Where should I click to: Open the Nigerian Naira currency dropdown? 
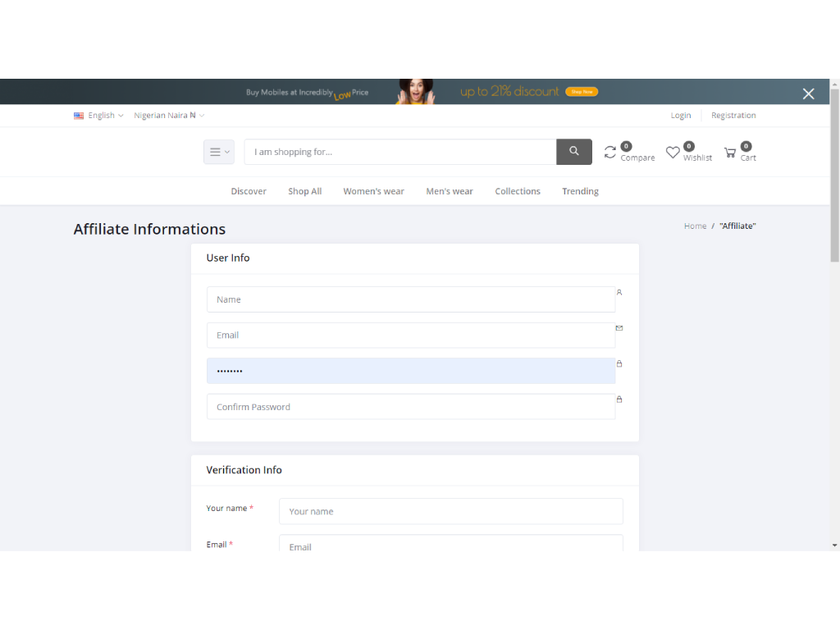pyautogui.click(x=169, y=116)
